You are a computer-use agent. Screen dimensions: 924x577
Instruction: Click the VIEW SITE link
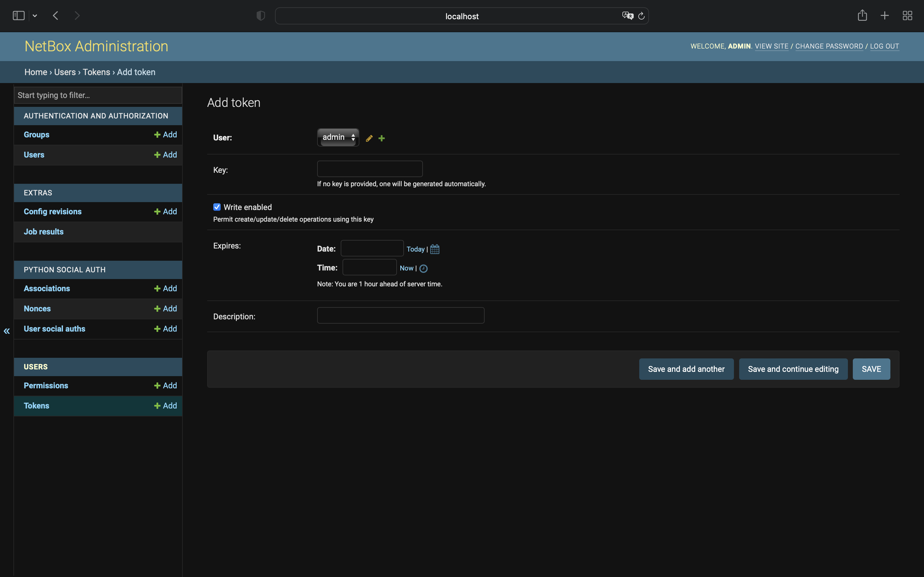point(771,46)
